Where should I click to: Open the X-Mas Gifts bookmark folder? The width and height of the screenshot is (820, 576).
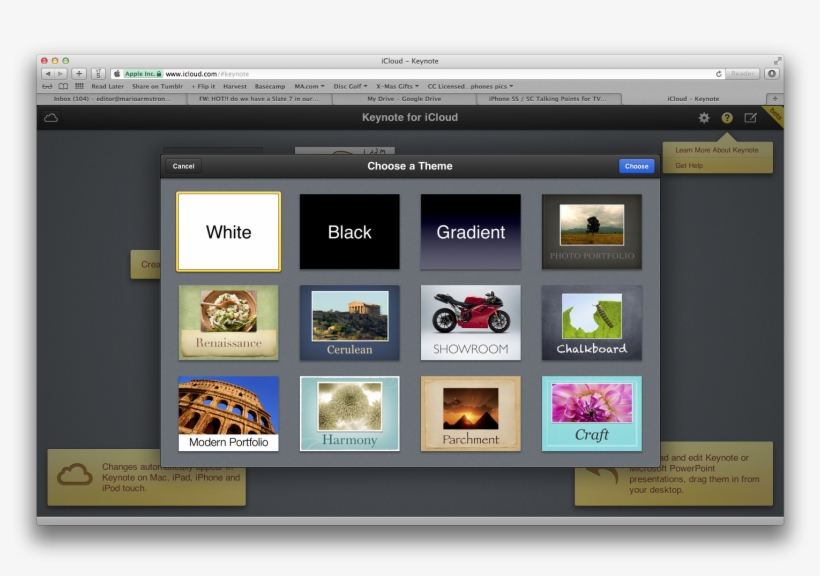click(398, 86)
